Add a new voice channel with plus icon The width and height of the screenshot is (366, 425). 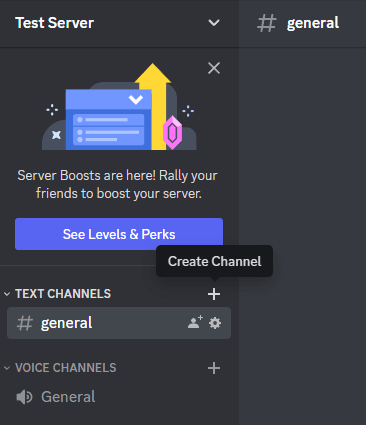click(x=214, y=368)
